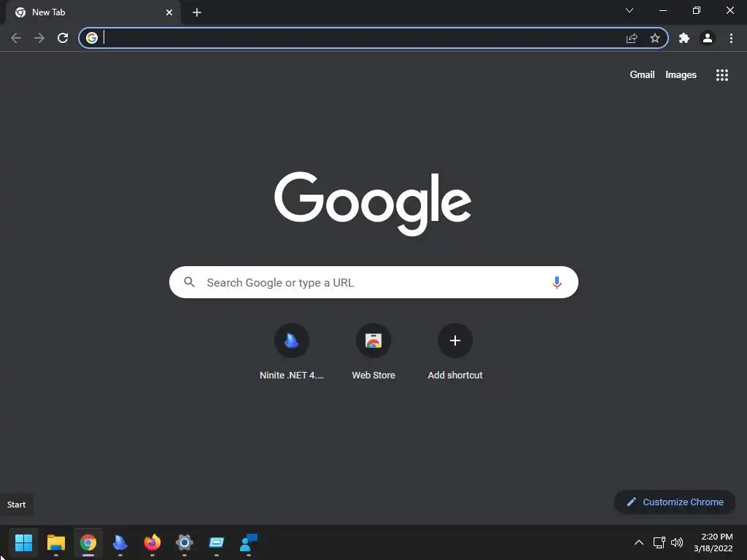747x560 pixels.
Task: Show hidden system tray icons
Action: pyautogui.click(x=639, y=542)
